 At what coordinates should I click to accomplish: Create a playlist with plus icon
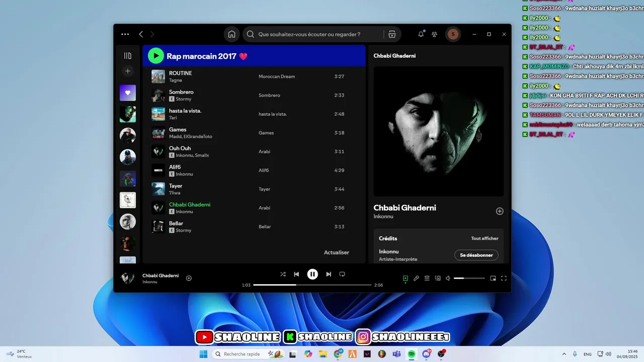coord(128,71)
